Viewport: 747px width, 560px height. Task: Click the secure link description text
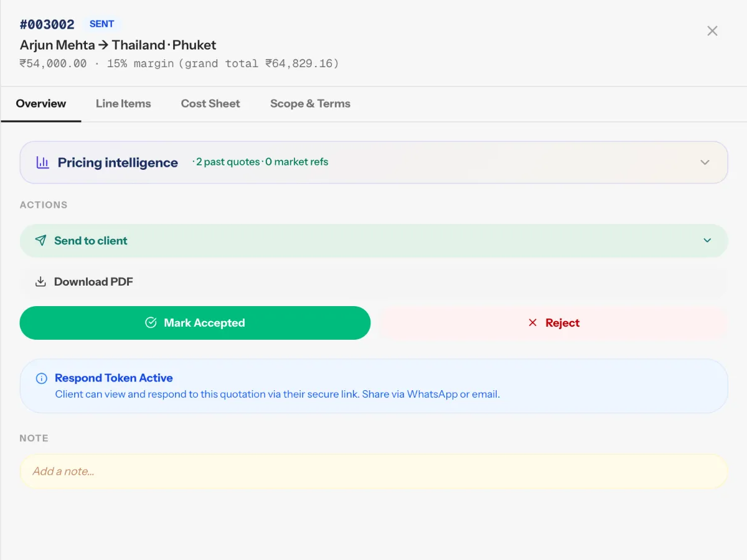point(277,394)
